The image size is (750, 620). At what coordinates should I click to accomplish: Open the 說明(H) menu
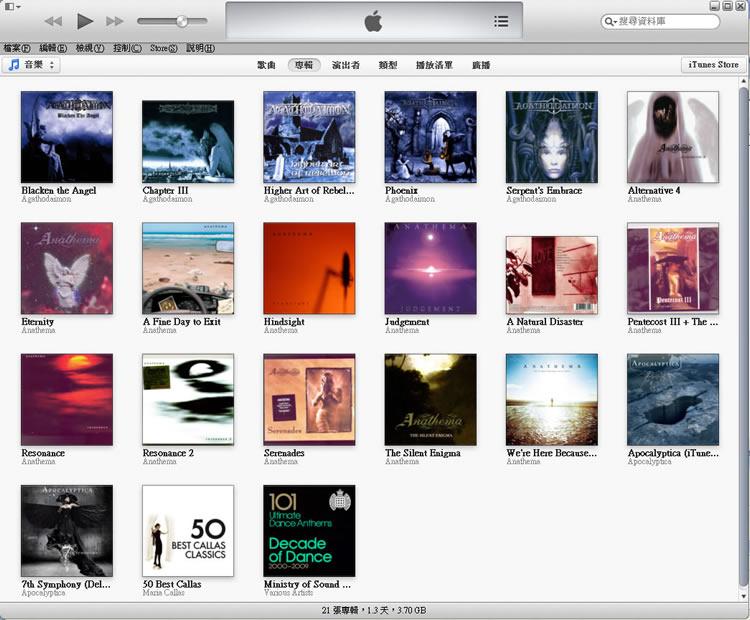pos(200,48)
